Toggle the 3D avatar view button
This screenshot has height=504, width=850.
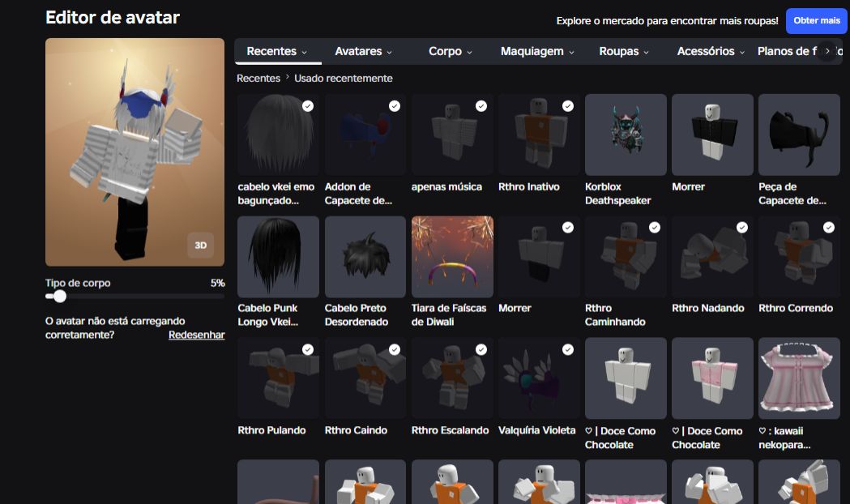pos(201,246)
